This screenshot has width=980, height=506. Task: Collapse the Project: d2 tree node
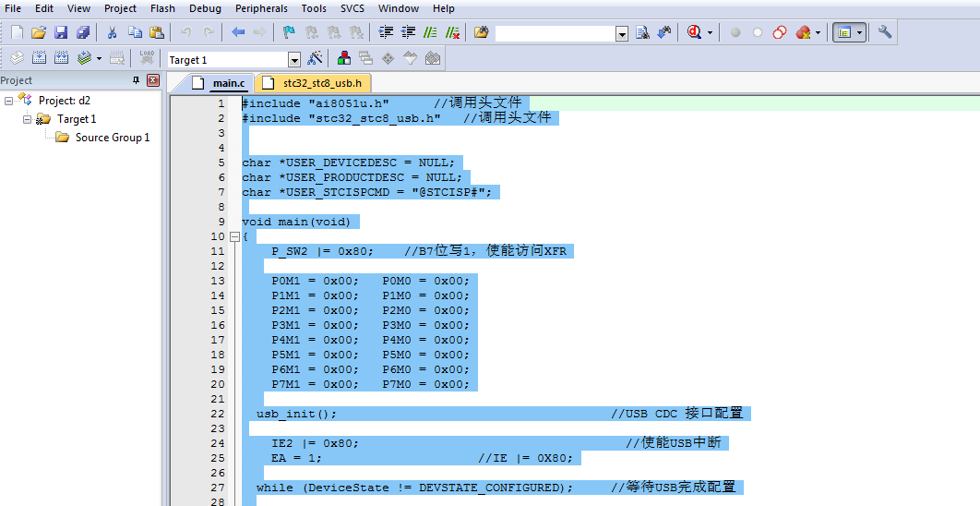(8, 101)
